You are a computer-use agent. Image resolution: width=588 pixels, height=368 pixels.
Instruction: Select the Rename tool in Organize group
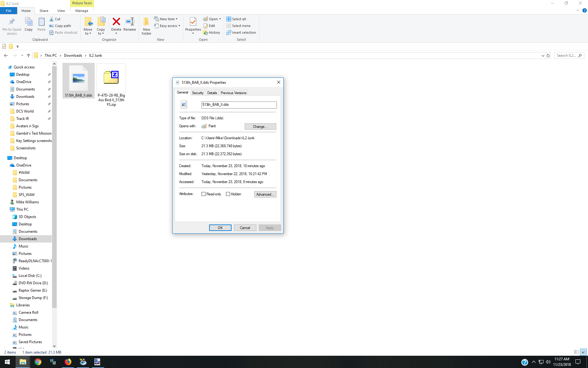[x=130, y=25]
